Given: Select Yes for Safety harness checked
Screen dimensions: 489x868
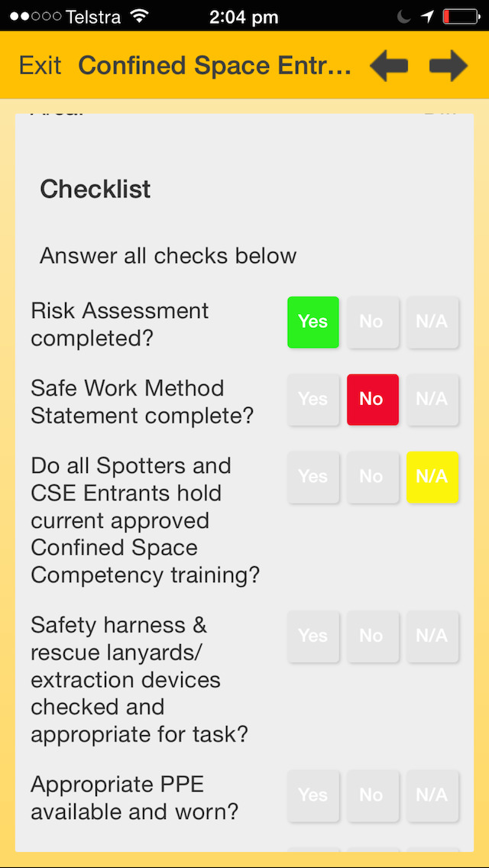Looking at the screenshot, I should pos(313,636).
